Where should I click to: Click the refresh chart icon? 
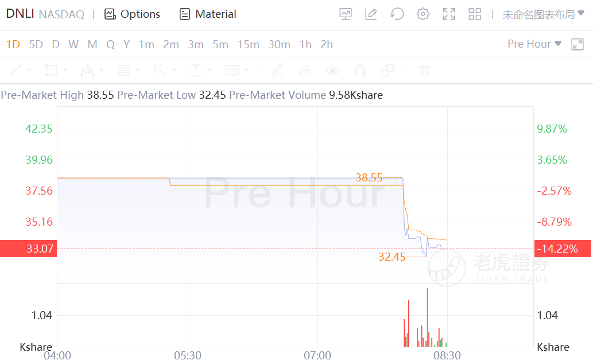[397, 14]
